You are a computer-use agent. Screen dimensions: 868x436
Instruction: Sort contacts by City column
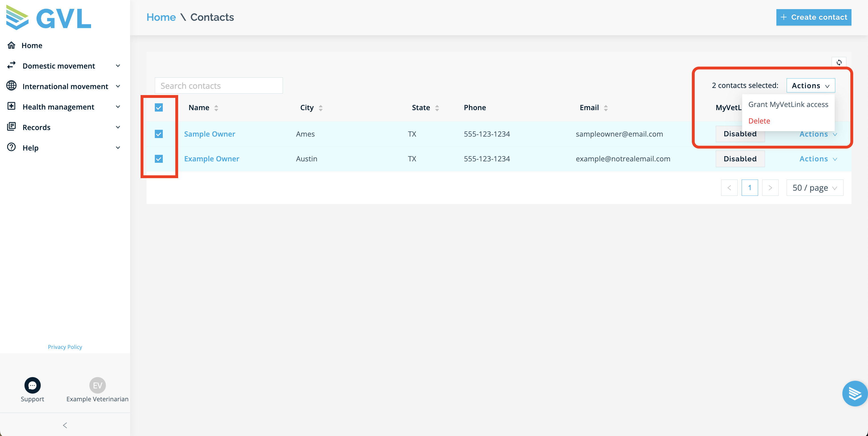tap(321, 108)
